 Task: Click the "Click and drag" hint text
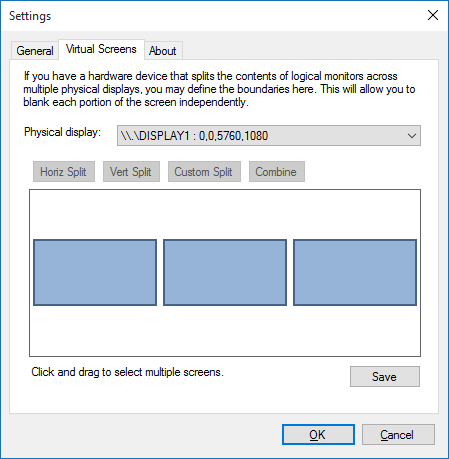(127, 372)
